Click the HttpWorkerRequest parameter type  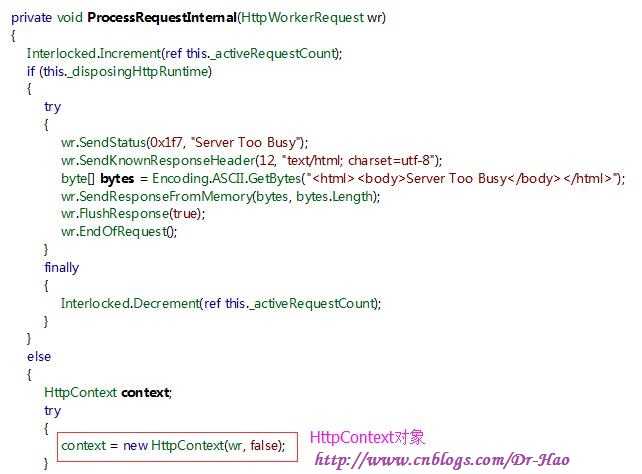click(302, 18)
